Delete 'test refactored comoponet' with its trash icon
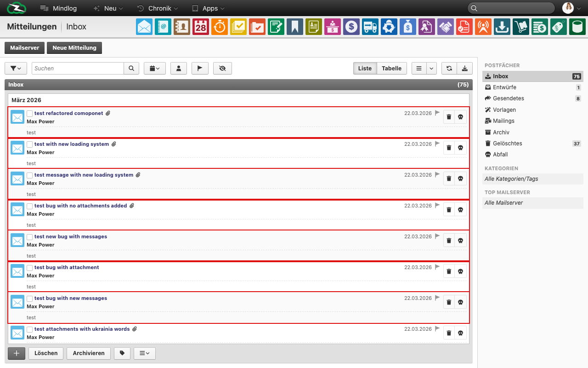588x368 pixels. [x=449, y=117]
